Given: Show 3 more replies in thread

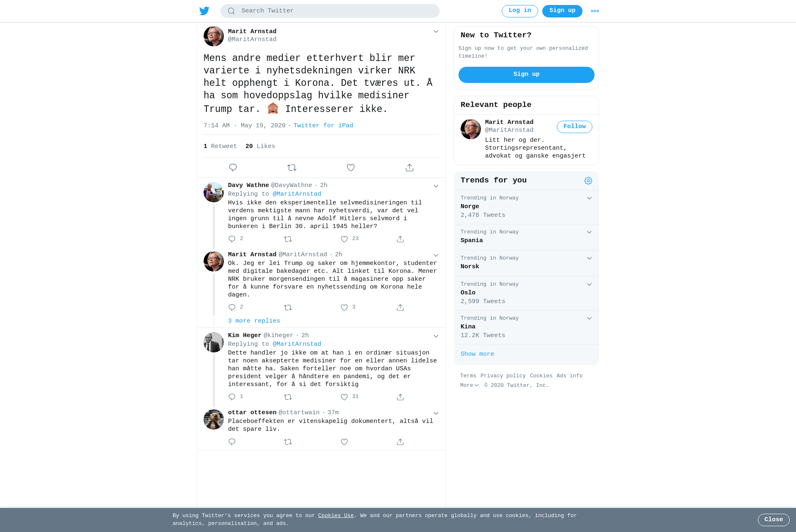Looking at the screenshot, I should [x=254, y=321].
